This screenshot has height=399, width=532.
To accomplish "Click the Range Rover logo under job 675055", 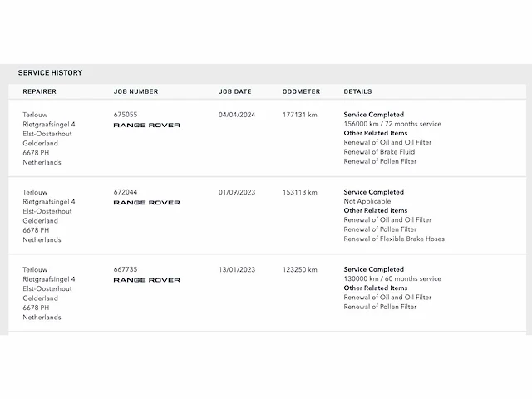I will [146, 126].
